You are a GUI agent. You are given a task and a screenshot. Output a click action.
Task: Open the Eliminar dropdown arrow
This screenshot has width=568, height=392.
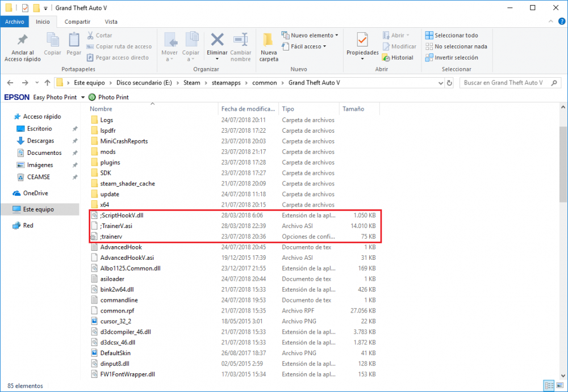click(217, 59)
